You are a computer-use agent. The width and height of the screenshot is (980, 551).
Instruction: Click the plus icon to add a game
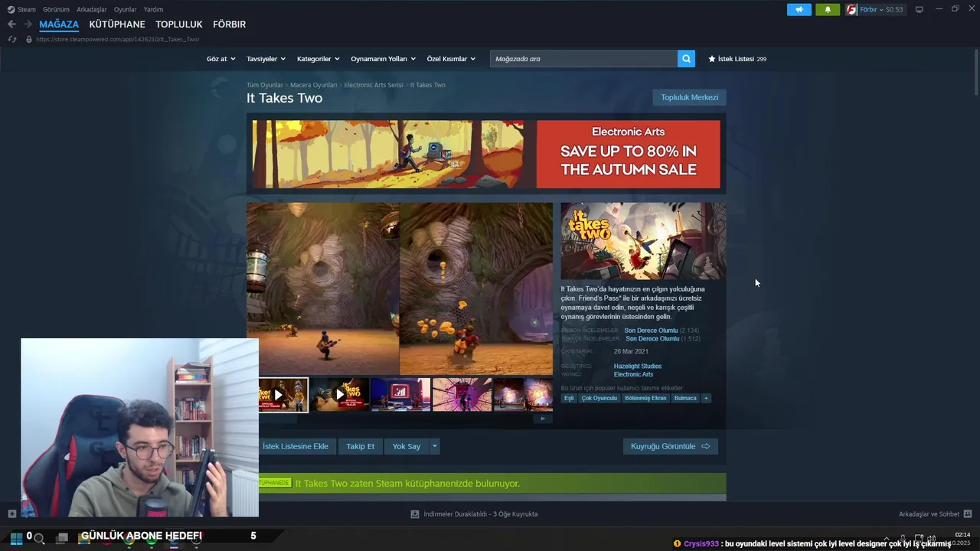pos(11,514)
